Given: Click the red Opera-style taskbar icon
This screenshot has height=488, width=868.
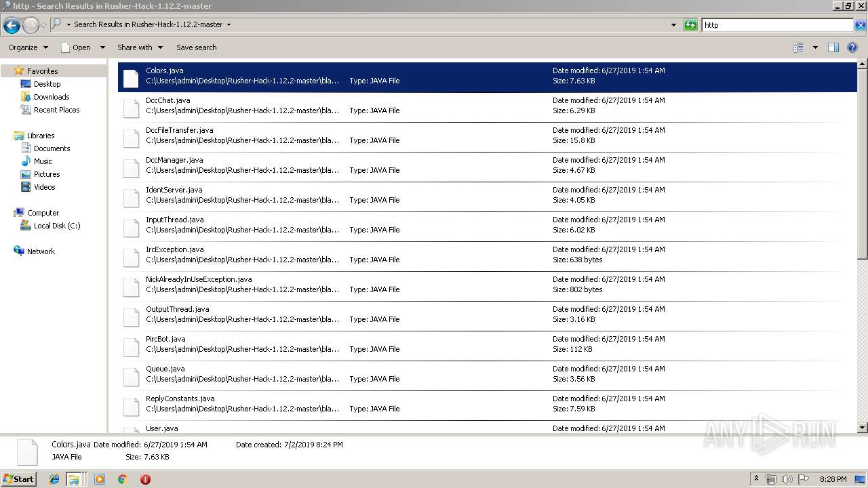Looking at the screenshot, I should click(x=145, y=479).
